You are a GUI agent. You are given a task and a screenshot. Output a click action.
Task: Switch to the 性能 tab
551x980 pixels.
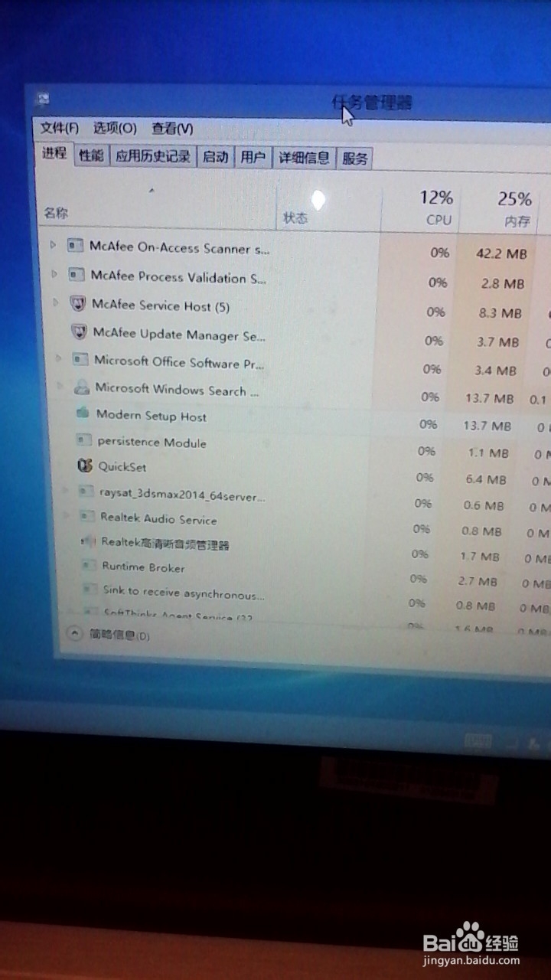tap(91, 155)
